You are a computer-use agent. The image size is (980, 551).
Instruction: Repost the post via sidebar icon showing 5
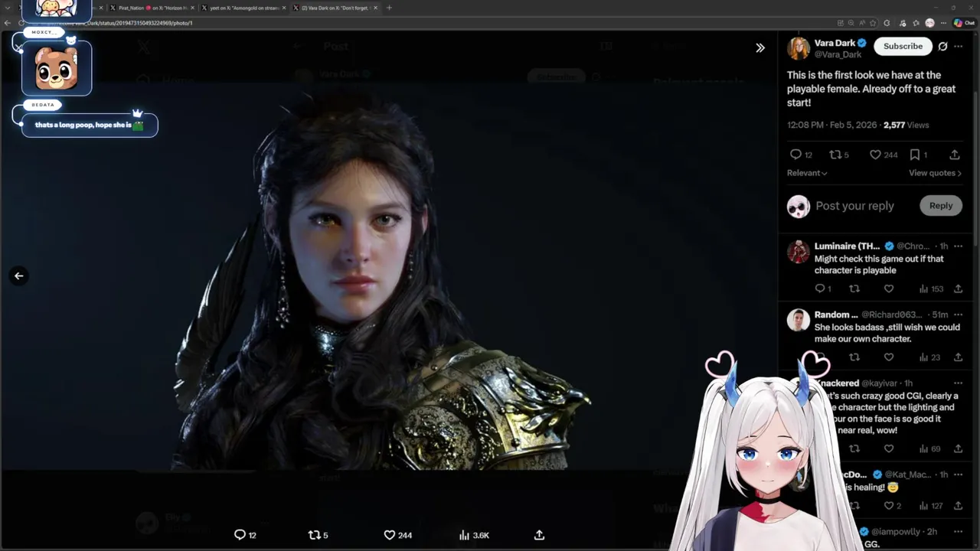(x=839, y=155)
